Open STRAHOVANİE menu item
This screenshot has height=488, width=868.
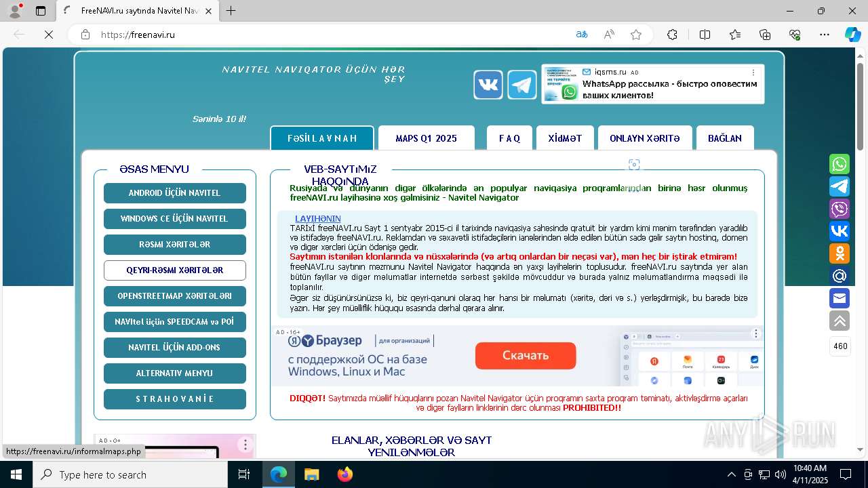(x=175, y=399)
